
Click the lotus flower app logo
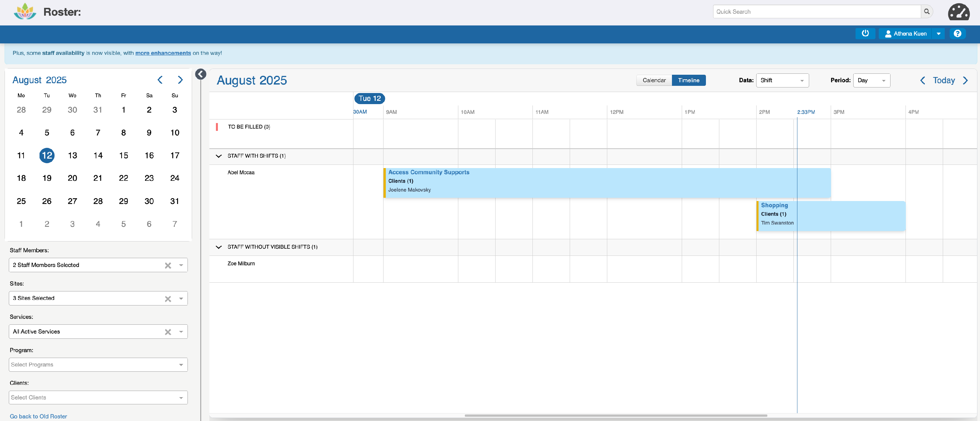[x=25, y=11]
